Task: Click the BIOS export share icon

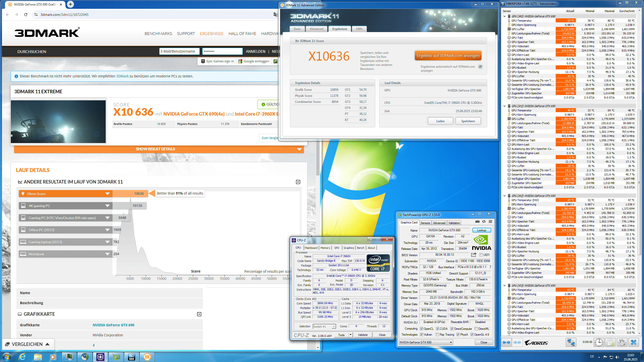Action: click(x=474, y=255)
